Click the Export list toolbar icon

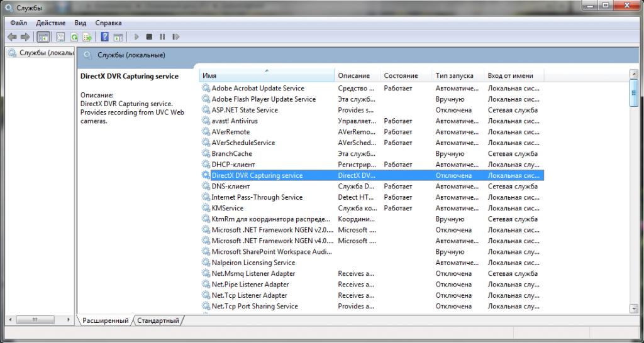pyautogui.click(x=87, y=37)
